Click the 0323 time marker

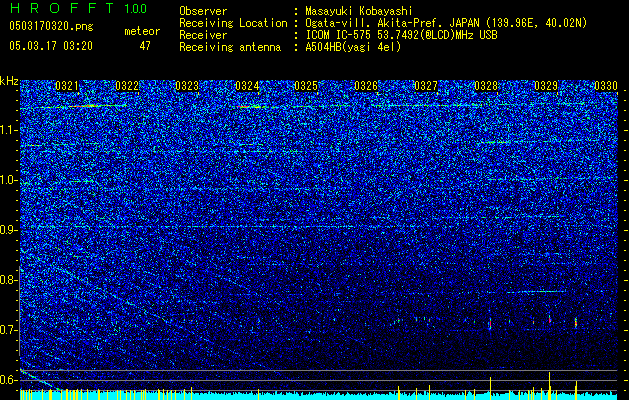point(187,86)
